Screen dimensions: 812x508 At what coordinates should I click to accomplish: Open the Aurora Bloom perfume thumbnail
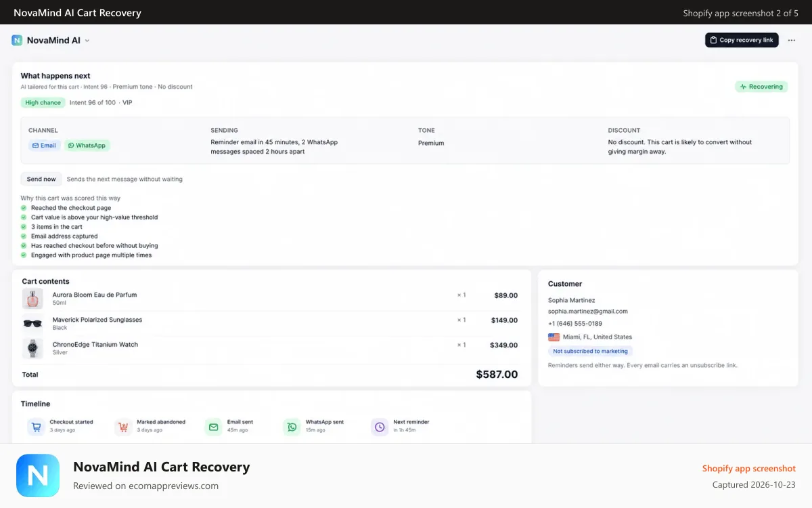click(32, 299)
